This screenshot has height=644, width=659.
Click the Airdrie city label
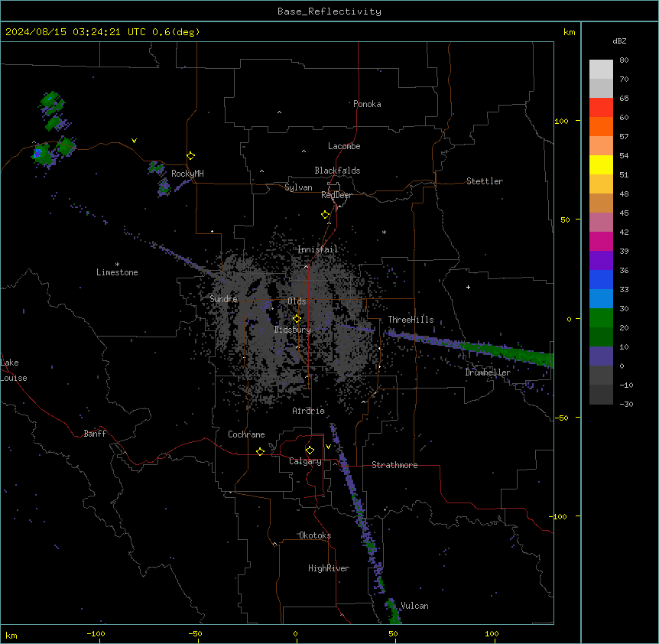point(309,411)
